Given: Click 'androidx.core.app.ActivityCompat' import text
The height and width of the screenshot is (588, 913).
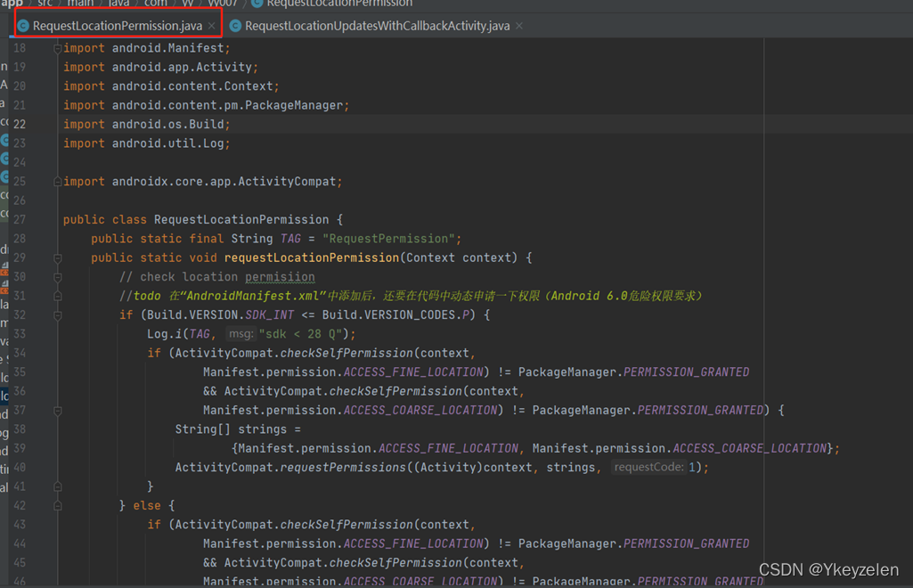Looking at the screenshot, I should pyautogui.click(x=224, y=182).
